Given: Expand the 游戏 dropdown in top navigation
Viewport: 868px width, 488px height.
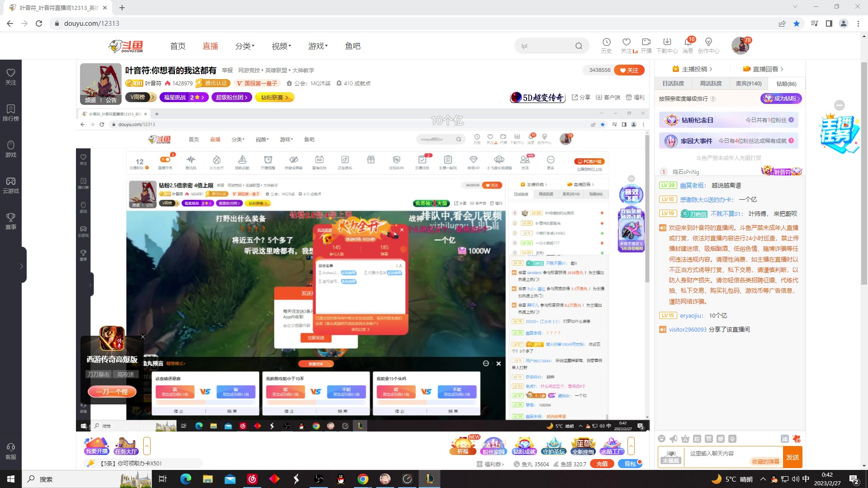Looking at the screenshot, I should coord(318,46).
